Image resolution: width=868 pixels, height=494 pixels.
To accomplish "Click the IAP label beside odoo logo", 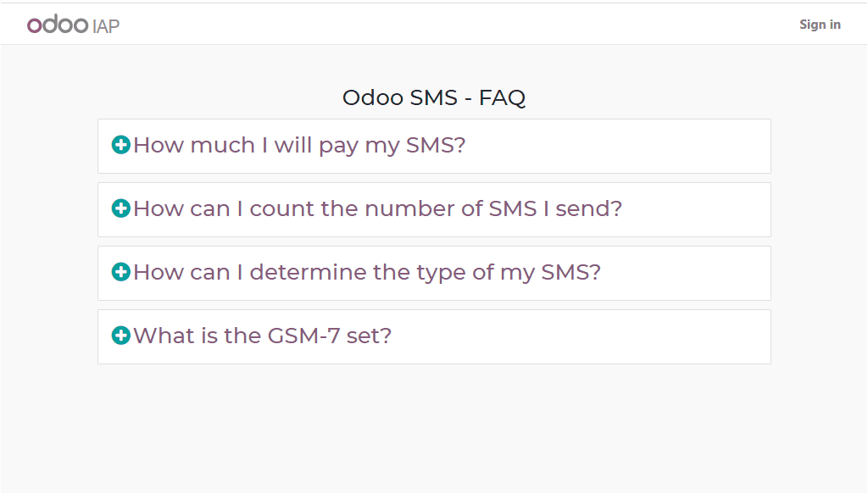I will click(x=106, y=26).
